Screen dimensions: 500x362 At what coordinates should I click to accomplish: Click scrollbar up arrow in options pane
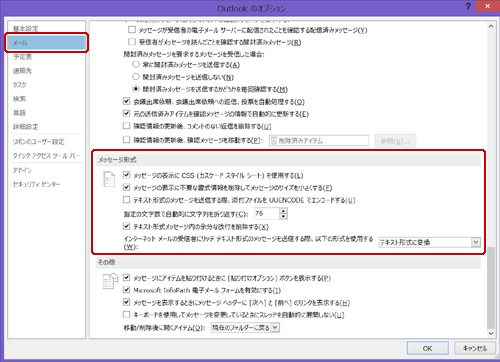tap(491, 26)
